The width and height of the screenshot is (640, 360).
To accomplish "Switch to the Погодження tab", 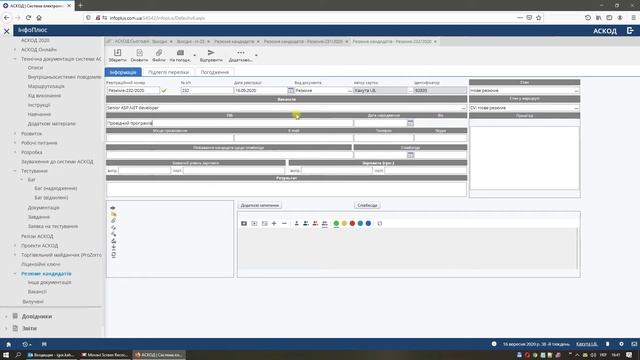I will tap(215, 72).
